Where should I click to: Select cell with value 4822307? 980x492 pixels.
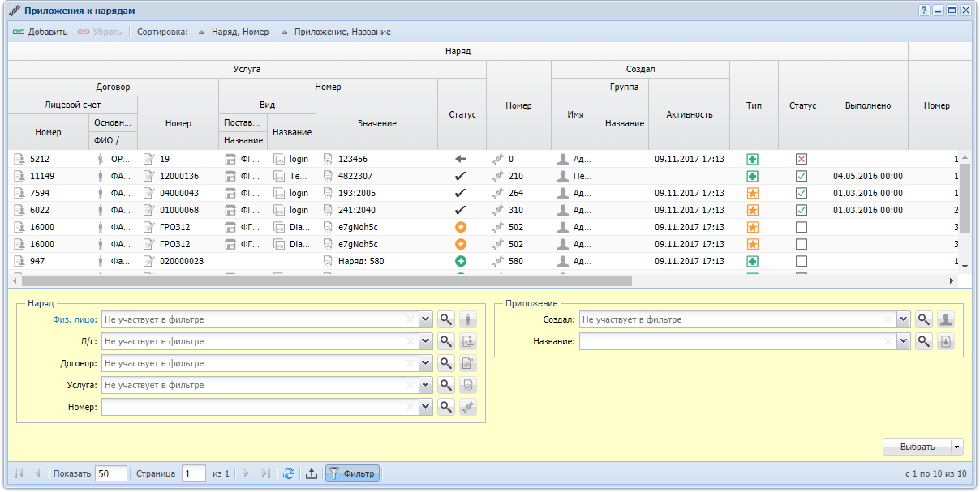point(376,176)
